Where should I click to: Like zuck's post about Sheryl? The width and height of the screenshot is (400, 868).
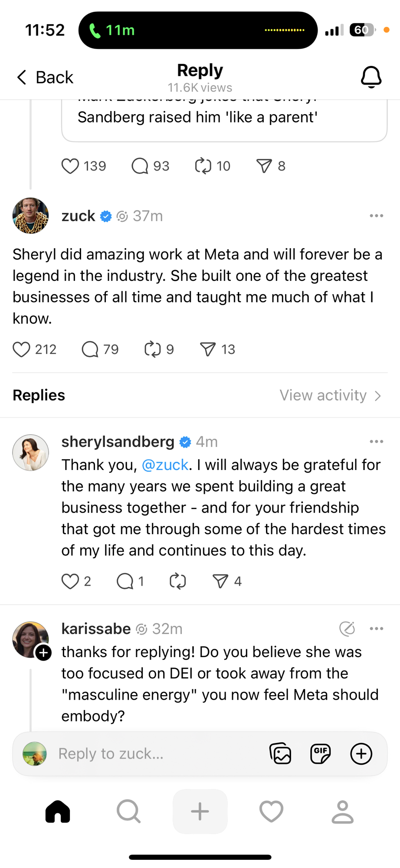coord(21,349)
